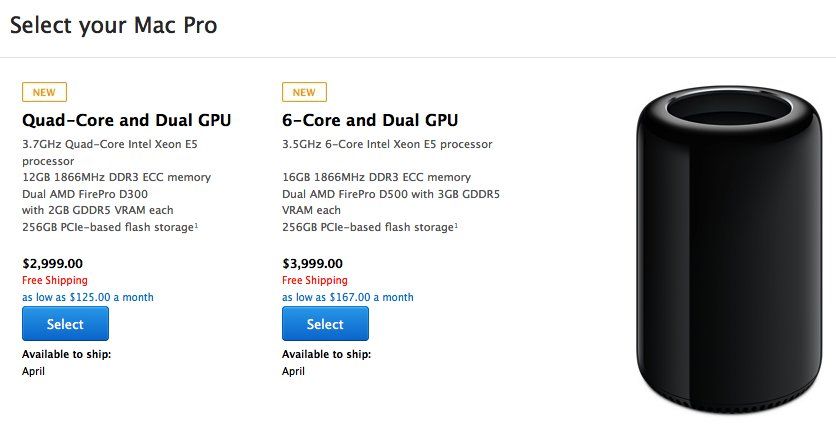Click the $3,999.00 price
Screen dimensions: 836x433
pos(315,264)
